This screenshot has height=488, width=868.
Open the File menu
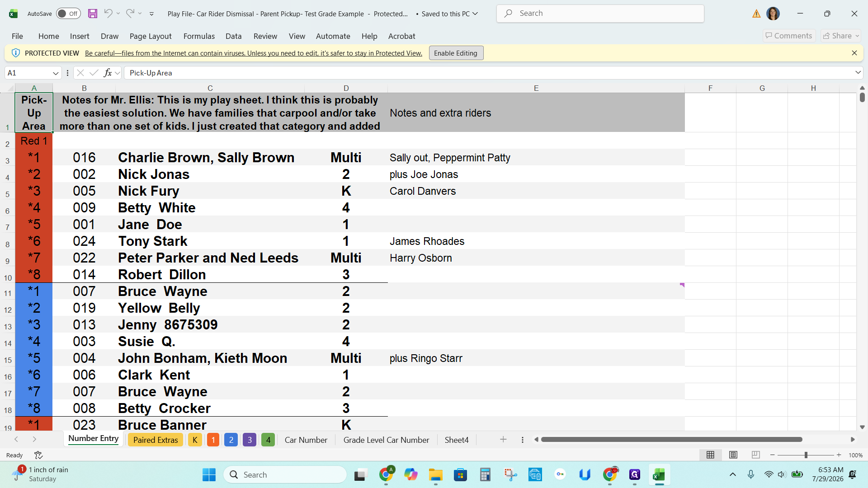(17, 36)
